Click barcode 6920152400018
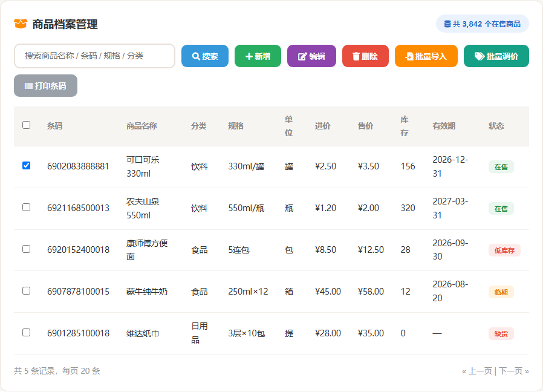Screen dimensions: 543x392 (x=78, y=250)
